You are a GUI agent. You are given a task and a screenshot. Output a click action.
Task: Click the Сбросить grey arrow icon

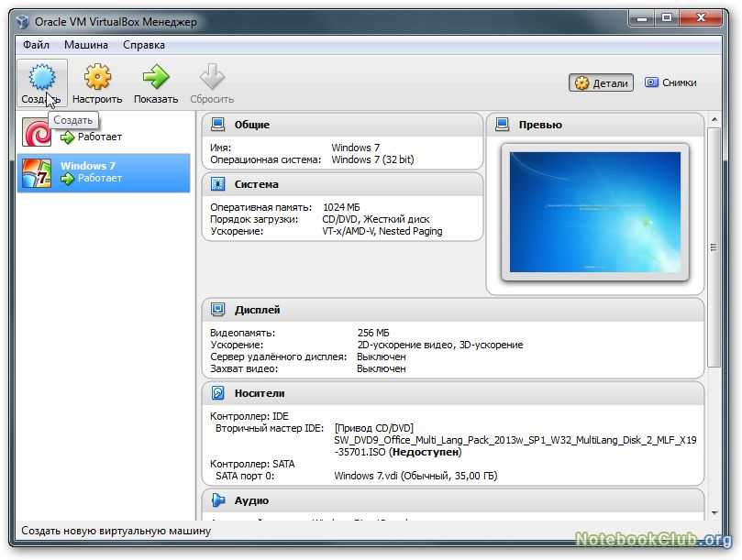click(212, 77)
